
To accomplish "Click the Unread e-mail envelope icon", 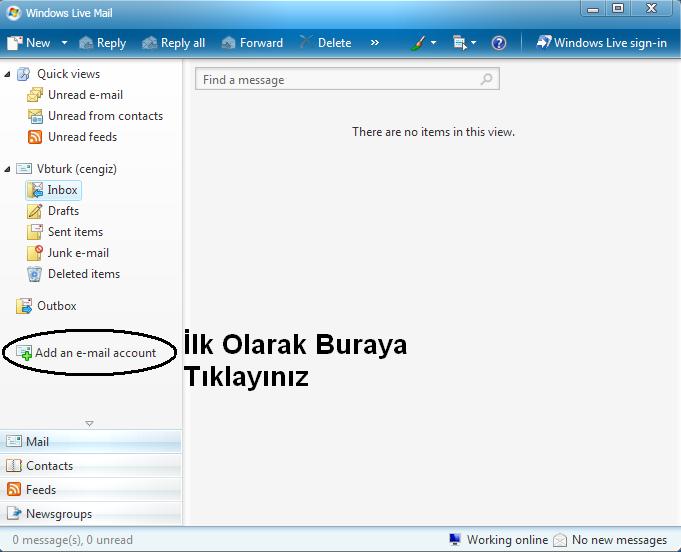I will [x=35, y=95].
